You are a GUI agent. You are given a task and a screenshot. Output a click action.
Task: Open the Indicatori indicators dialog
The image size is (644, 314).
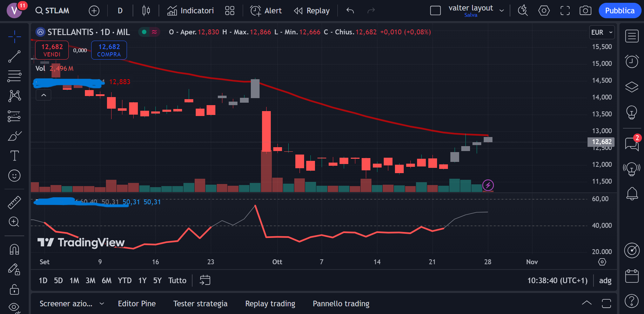[x=190, y=11]
